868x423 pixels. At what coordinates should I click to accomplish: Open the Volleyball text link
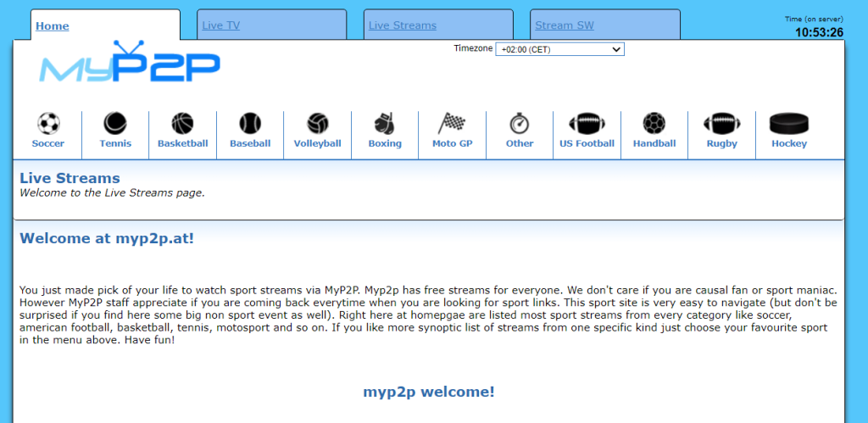click(x=318, y=143)
